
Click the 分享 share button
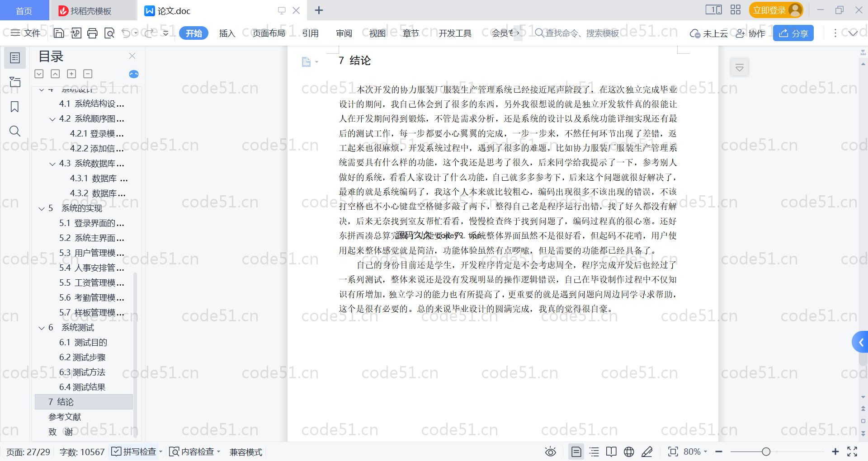793,33
